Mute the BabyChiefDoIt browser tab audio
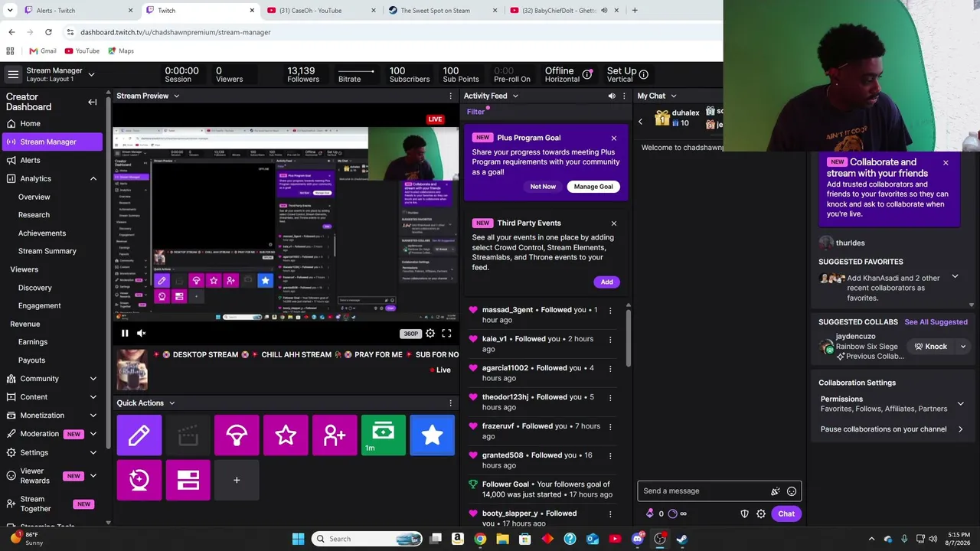The height and width of the screenshot is (551, 980). [x=604, y=11]
